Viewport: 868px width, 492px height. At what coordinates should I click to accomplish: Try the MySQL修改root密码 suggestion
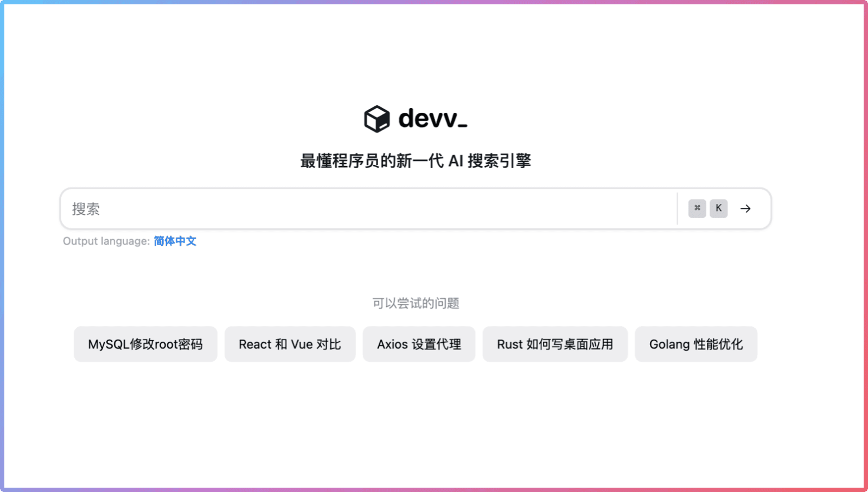(145, 344)
